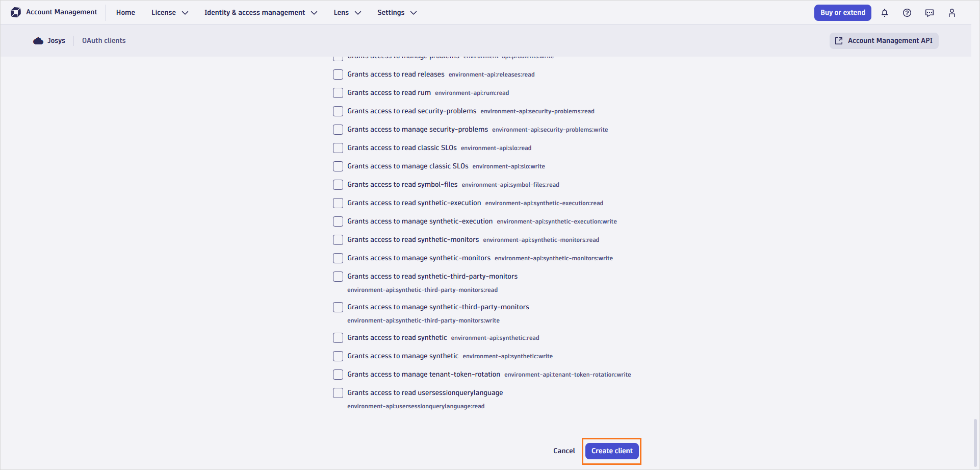Click the Account Management title
The width and height of the screenshot is (980, 470).
[x=62, y=12]
